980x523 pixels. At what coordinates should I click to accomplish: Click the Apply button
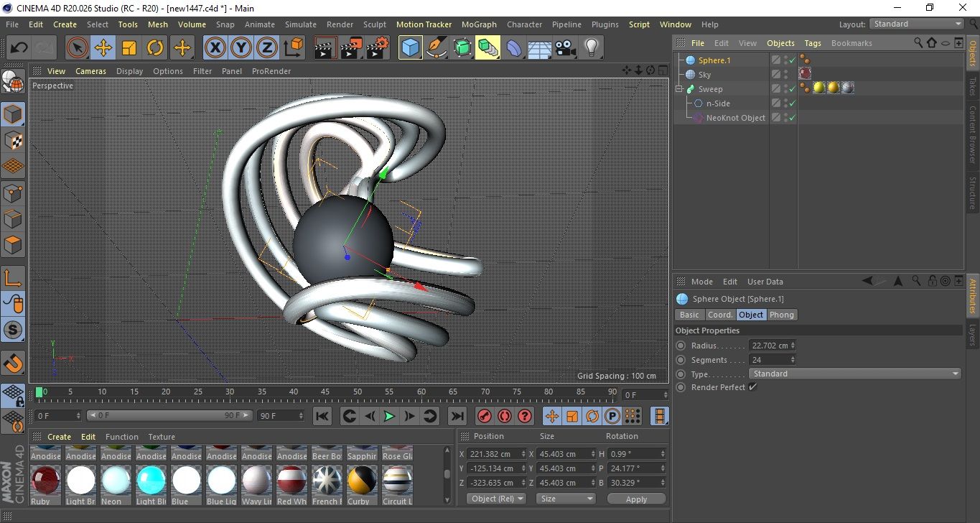point(636,499)
